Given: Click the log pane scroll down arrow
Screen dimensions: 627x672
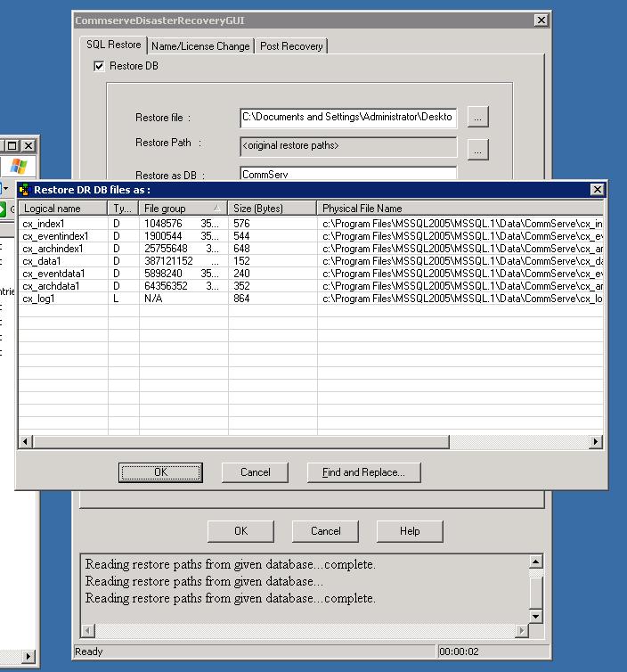Looking at the screenshot, I should pos(536,616).
